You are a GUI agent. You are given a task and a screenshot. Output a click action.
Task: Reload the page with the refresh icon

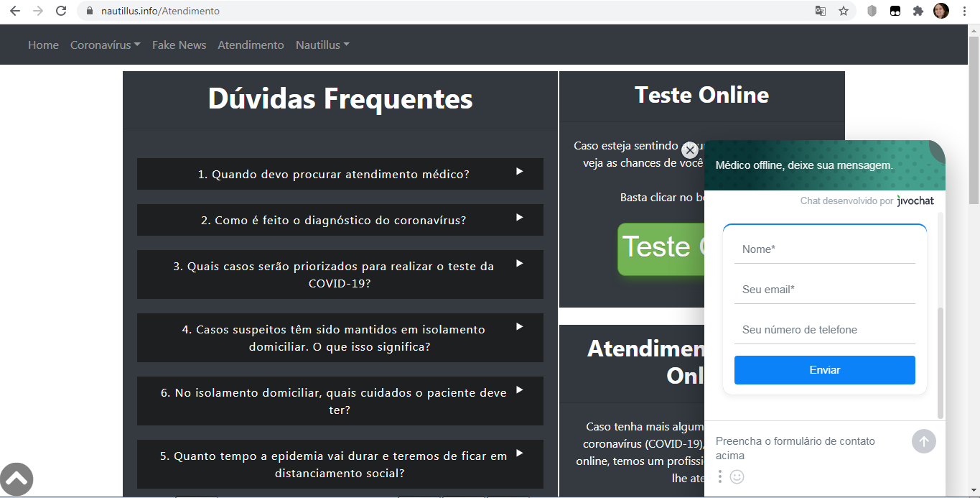tap(60, 11)
